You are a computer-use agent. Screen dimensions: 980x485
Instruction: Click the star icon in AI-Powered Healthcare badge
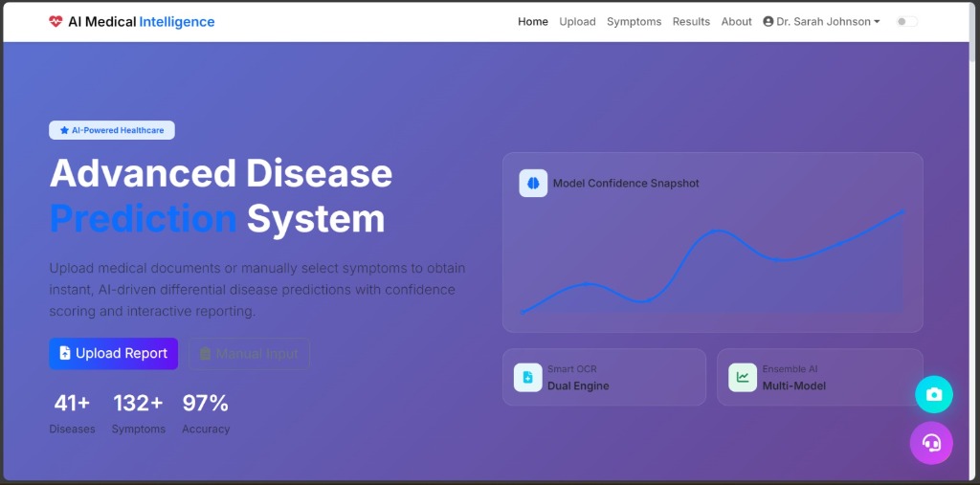(x=64, y=131)
